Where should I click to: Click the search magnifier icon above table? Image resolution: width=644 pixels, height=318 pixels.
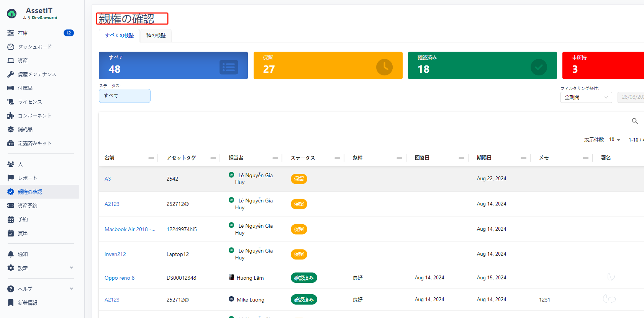635,121
